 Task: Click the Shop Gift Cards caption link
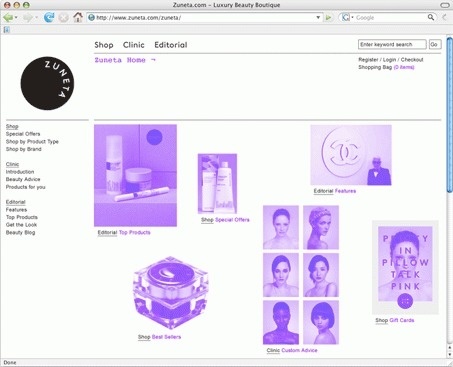[395, 320]
